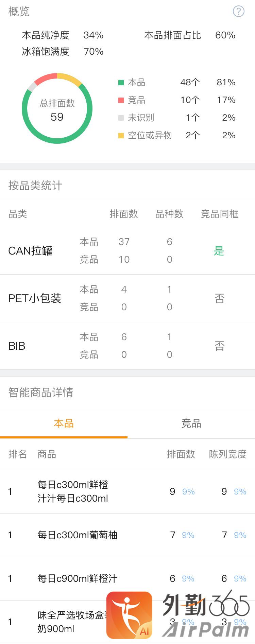Open the help question mark icon
The image size is (255, 644).
point(238,12)
